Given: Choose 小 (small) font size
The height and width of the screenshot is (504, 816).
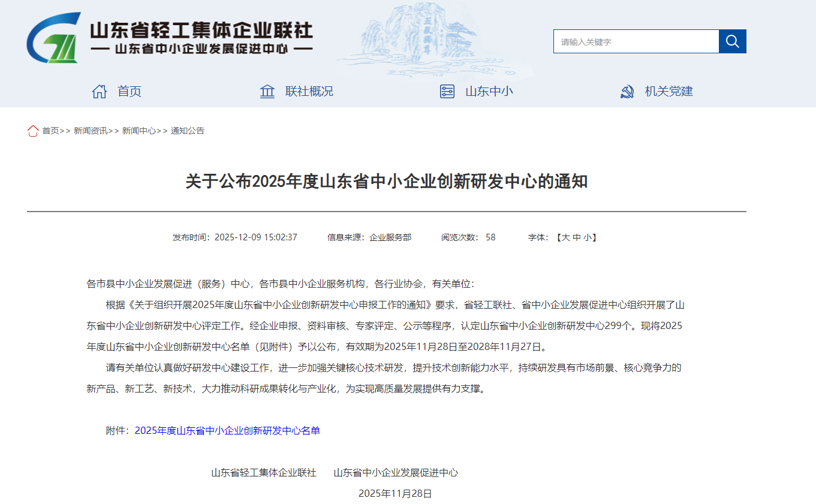Looking at the screenshot, I should click(588, 237).
